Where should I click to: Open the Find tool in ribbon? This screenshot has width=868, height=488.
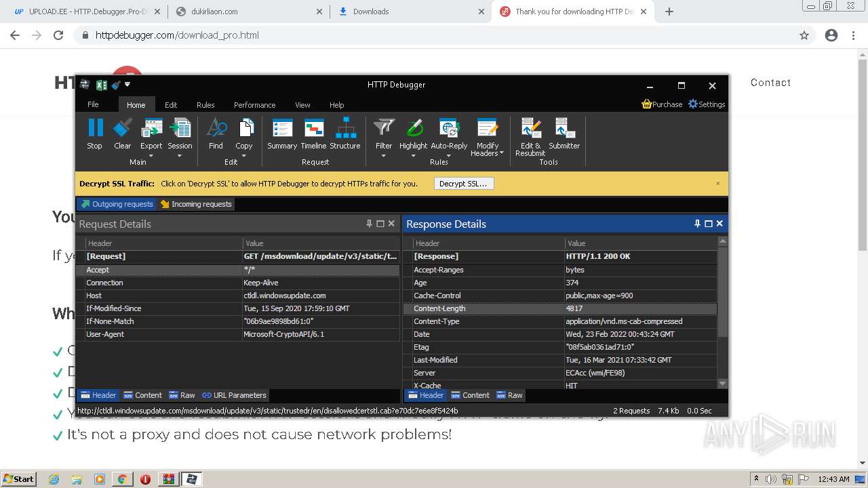click(216, 134)
